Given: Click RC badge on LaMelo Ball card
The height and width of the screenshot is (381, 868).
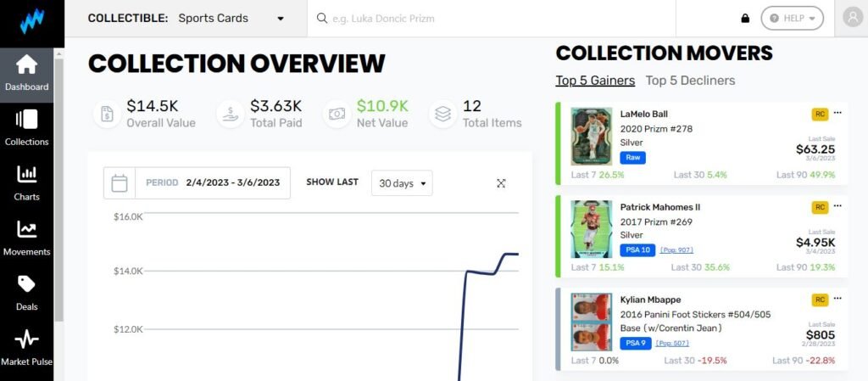Looking at the screenshot, I should point(820,114).
